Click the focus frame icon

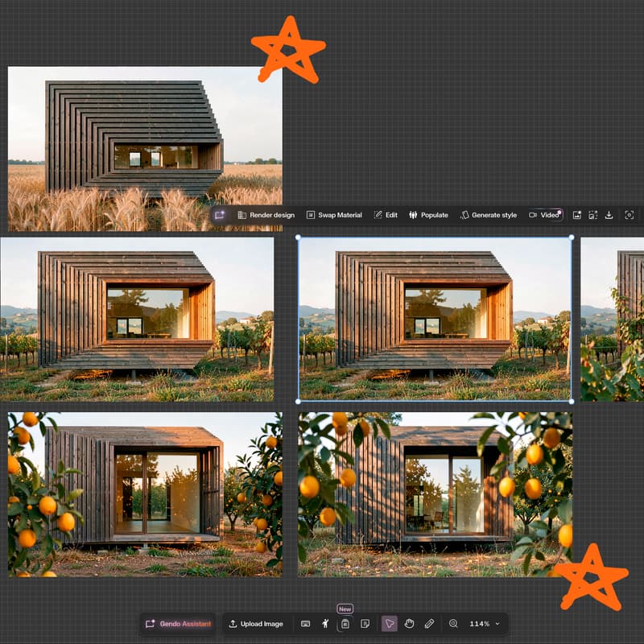629,215
